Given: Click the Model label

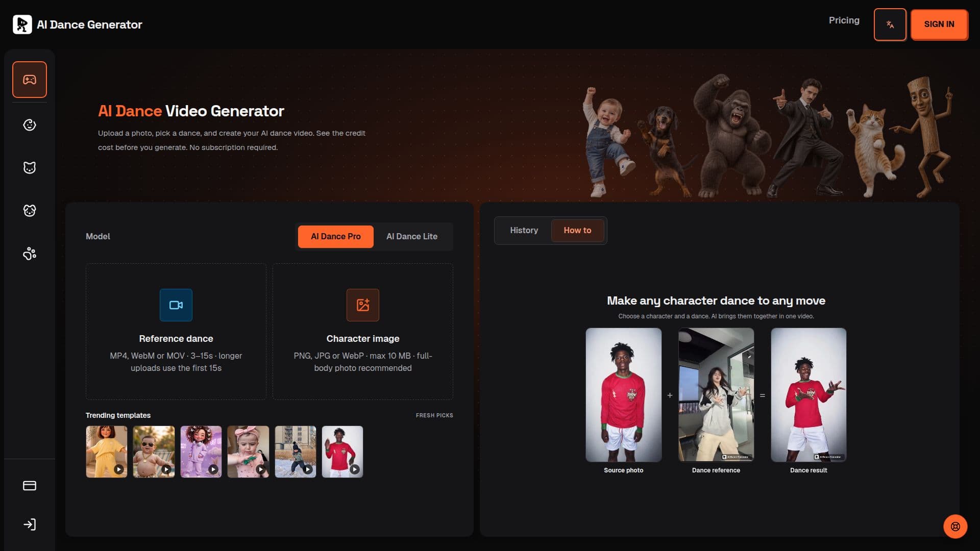Looking at the screenshot, I should pos(98,237).
